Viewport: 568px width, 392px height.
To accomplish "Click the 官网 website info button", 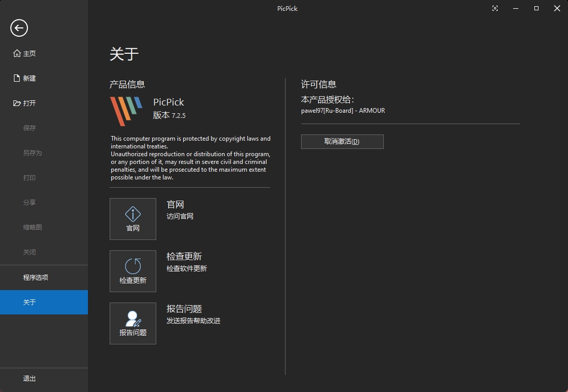I will point(133,219).
